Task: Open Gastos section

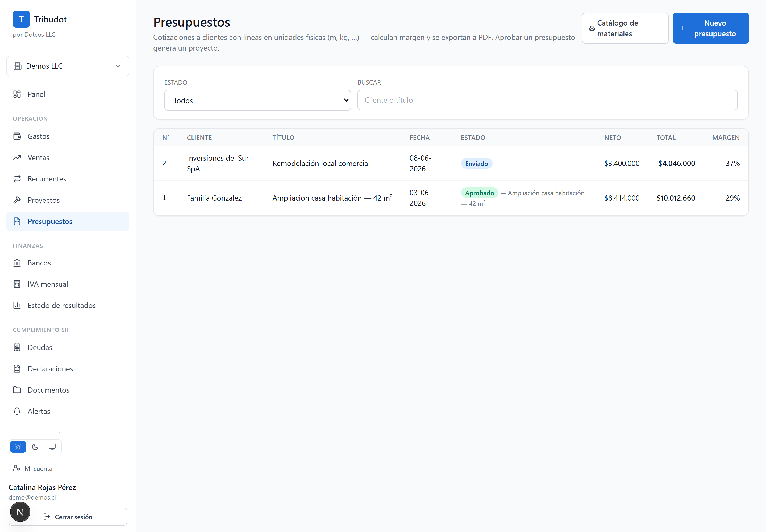Action: (x=68, y=136)
